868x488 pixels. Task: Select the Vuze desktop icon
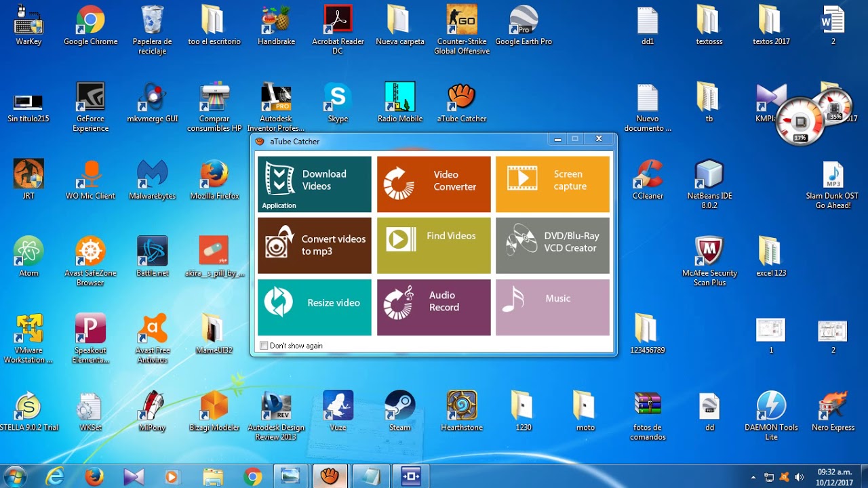338,412
